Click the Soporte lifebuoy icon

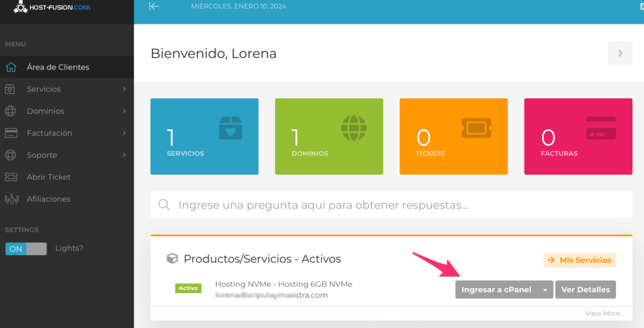(x=10, y=155)
